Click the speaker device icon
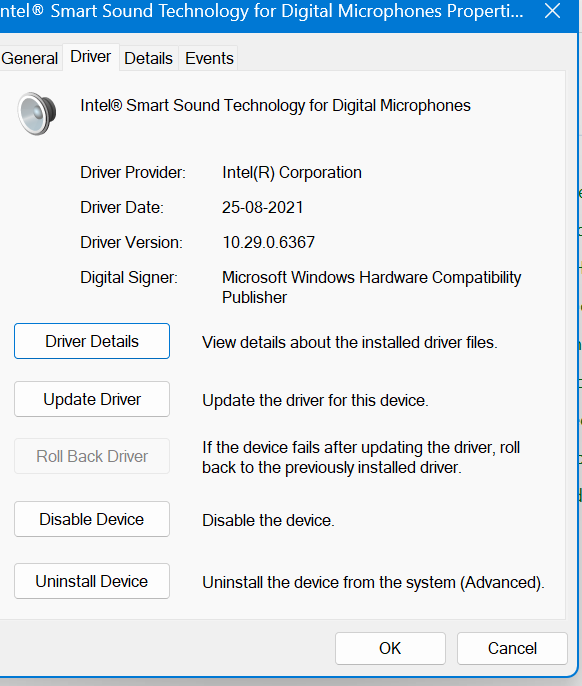Screen dimensions: 582x686 point(37,114)
